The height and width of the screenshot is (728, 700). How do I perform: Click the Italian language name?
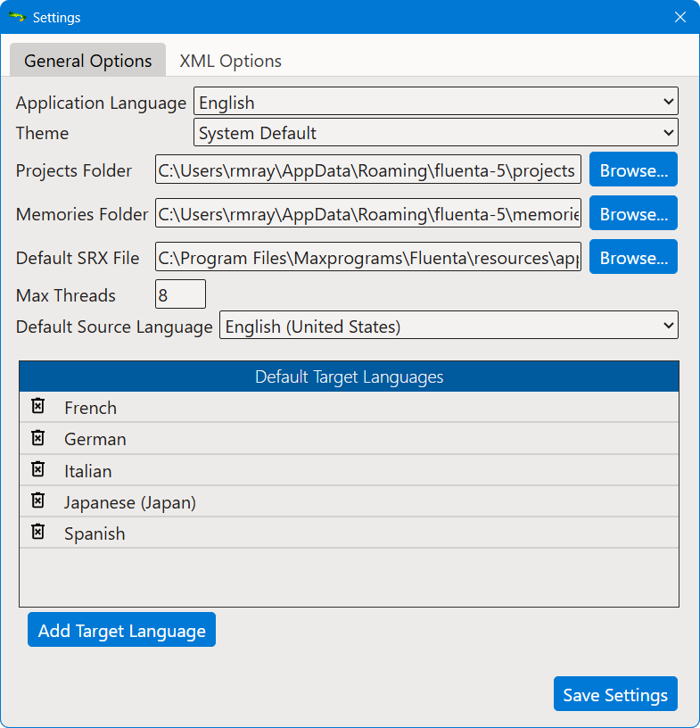pos(87,471)
